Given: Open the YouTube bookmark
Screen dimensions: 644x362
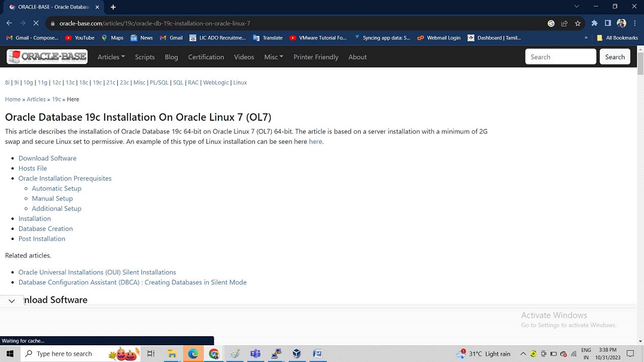Looking at the screenshot, I should [80, 38].
